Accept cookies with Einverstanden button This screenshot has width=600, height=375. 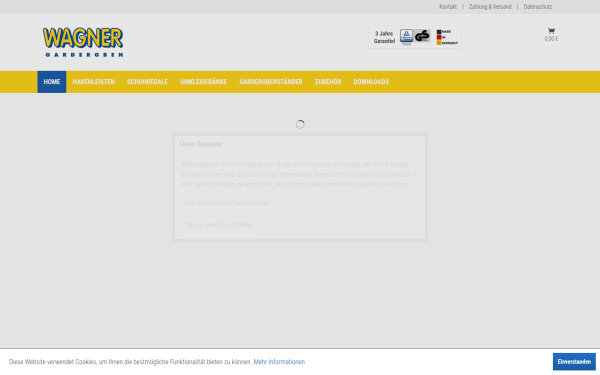click(x=574, y=362)
